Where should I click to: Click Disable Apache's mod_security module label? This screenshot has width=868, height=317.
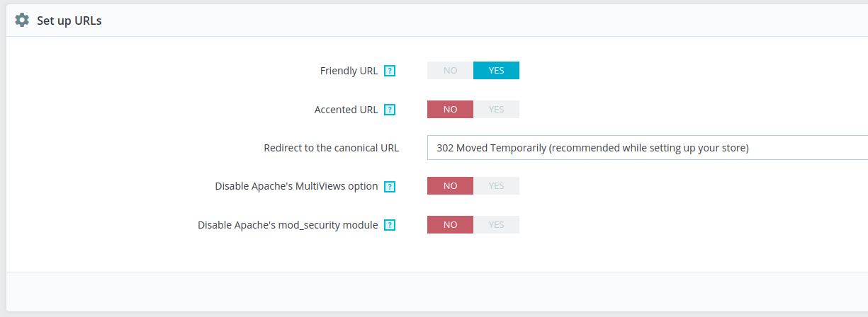pos(288,225)
